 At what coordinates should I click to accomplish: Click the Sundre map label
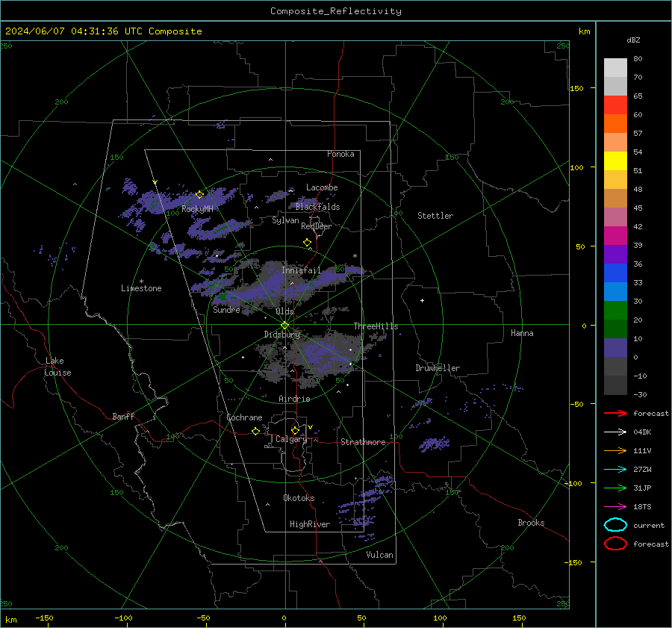click(x=226, y=309)
